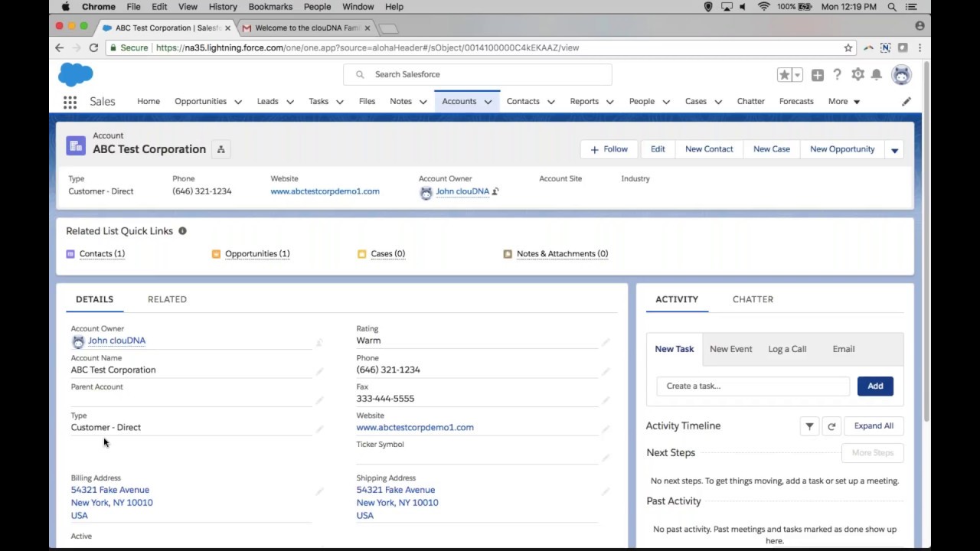Filter the Activity Timeline with funnel icon
980x551 pixels.
809,426
